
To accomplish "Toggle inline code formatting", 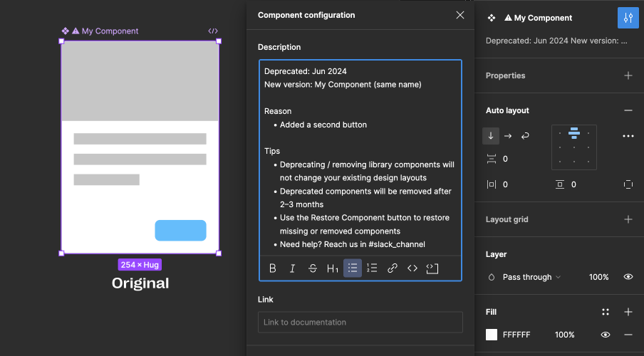I will [x=412, y=268].
